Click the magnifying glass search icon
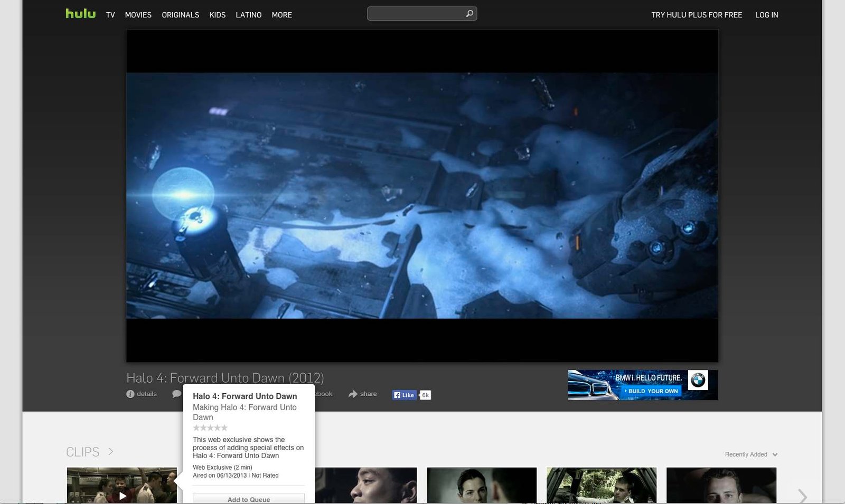Image resolution: width=845 pixels, height=504 pixels. 470,14
